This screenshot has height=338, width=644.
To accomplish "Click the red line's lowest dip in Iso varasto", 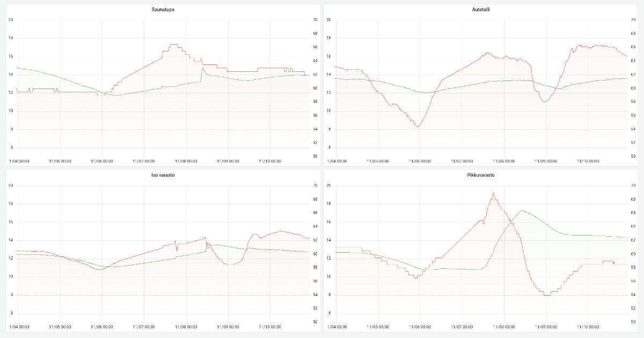I will click(99, 269).
